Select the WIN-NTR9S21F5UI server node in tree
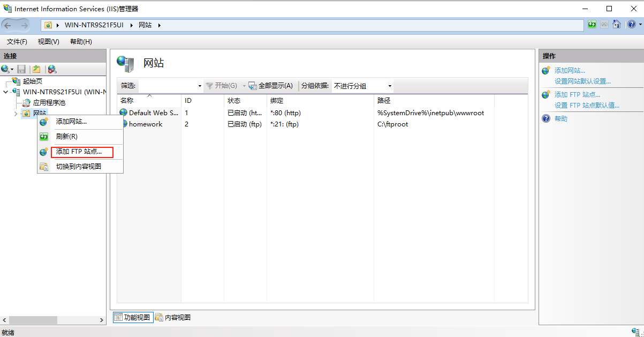The width and height of the screenshot is (644, 337). (65, 92)
